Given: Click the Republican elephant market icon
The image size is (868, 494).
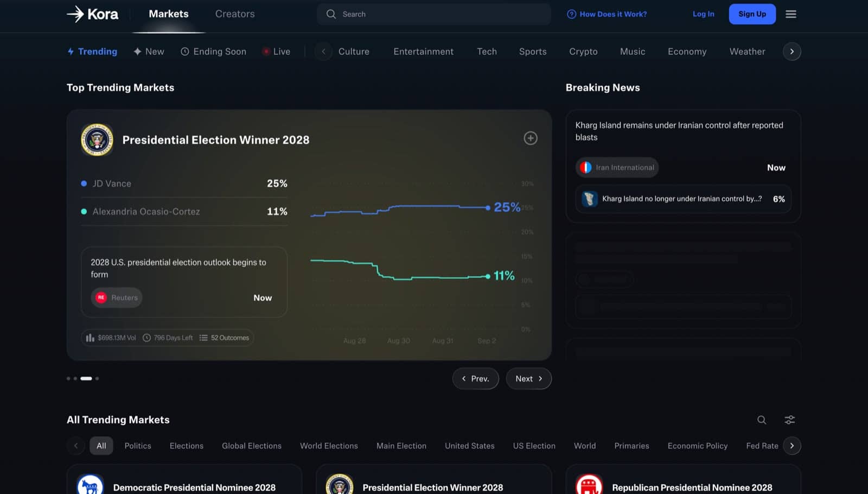Looking at the screenshot, I should [x=589, y=486].
